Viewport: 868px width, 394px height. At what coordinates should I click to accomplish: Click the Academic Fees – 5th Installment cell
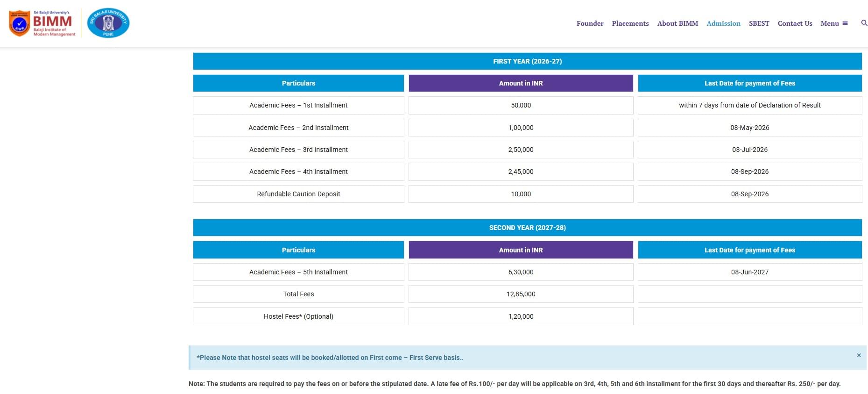point(298,272)
